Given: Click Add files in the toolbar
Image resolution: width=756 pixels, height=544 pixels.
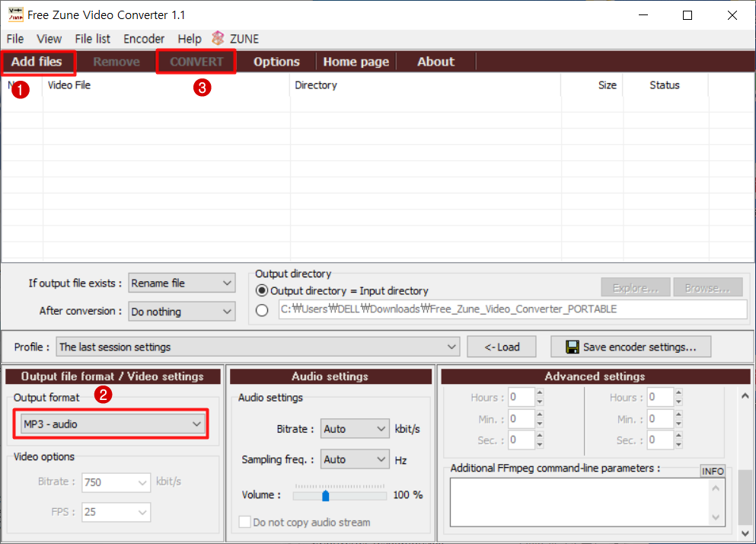Looking at the screenshot, I should tap(37, 62).
